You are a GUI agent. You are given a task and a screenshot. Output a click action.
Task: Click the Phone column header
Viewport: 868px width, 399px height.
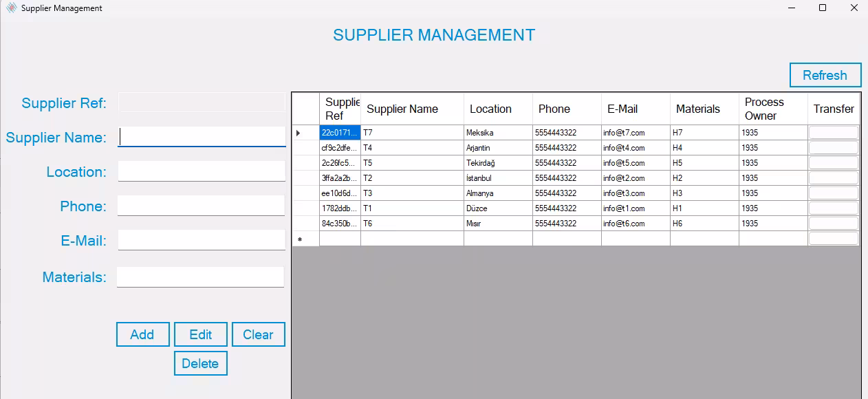coord(567,109)
